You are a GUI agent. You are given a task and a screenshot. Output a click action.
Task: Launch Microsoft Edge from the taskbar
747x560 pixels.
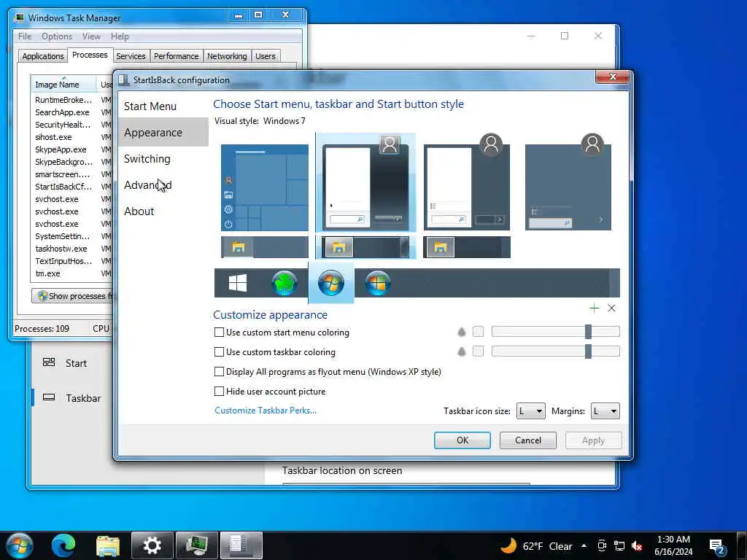click(63, 545)
